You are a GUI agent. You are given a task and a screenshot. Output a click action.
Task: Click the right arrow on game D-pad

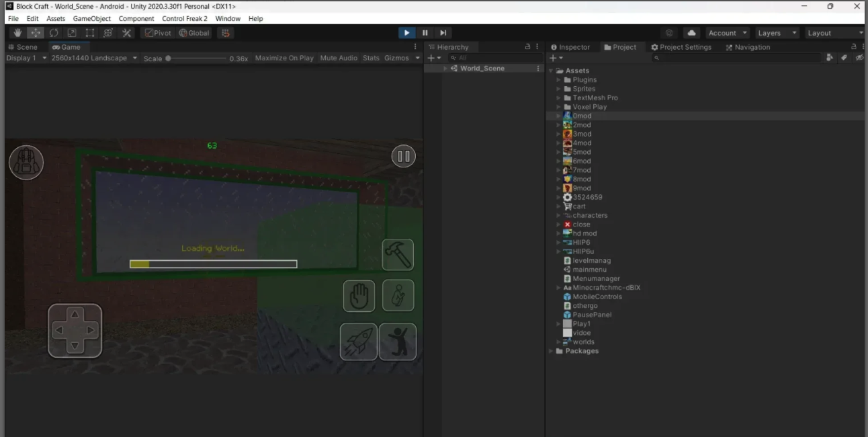91,330
